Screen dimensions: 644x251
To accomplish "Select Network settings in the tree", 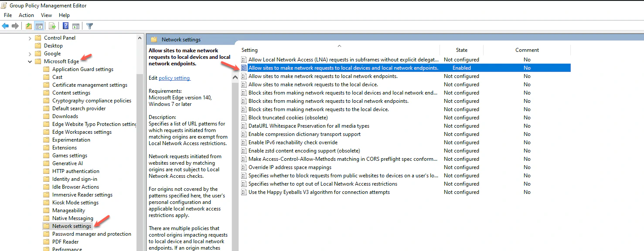I will (72, 226).
